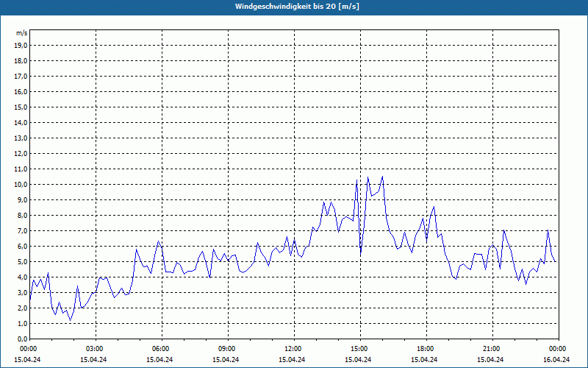Click the '16.04.24' date label
Image resolution: width=588 pixels, height=368 pixels.
556,359
